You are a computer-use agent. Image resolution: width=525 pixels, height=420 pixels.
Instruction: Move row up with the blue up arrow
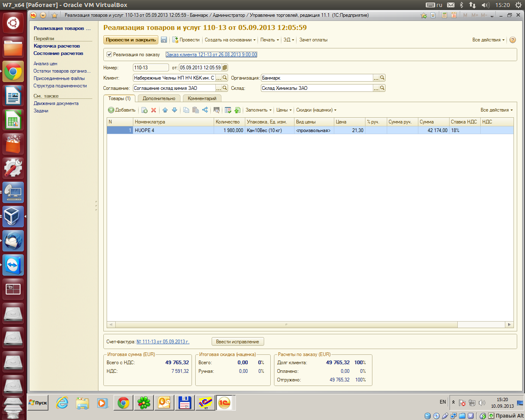165,110
